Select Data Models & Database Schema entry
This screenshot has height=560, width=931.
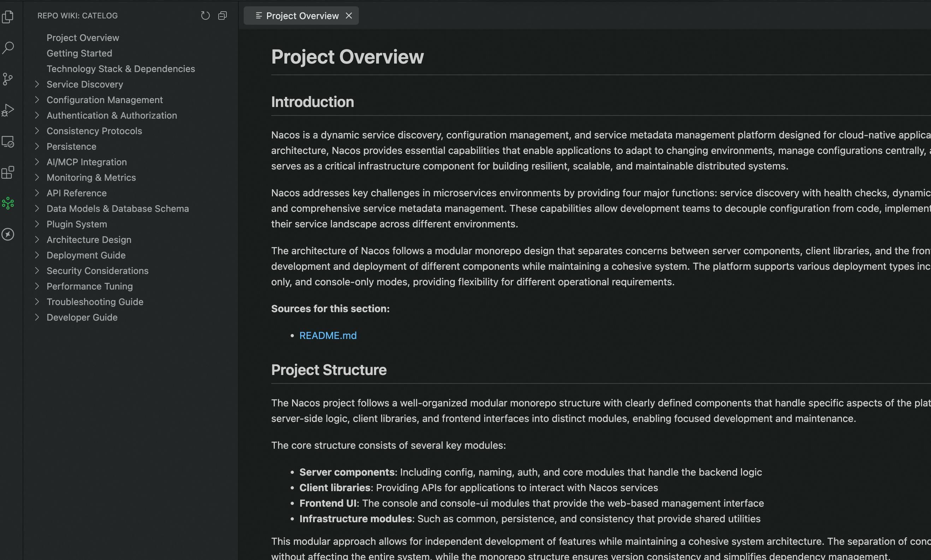click(x=118, y=208)
